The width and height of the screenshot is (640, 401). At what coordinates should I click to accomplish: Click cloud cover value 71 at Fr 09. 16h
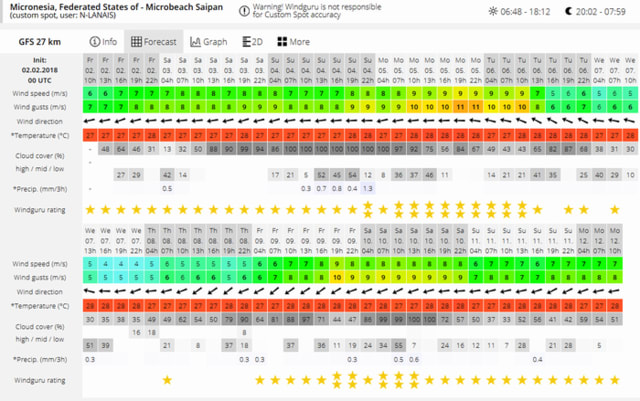321,319
